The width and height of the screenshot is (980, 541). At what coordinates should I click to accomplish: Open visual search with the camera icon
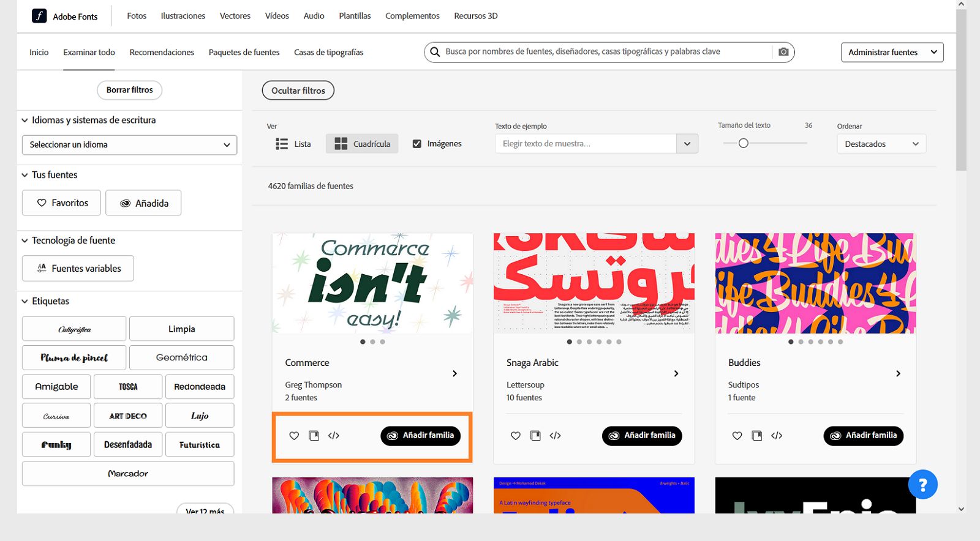point(783,52)
